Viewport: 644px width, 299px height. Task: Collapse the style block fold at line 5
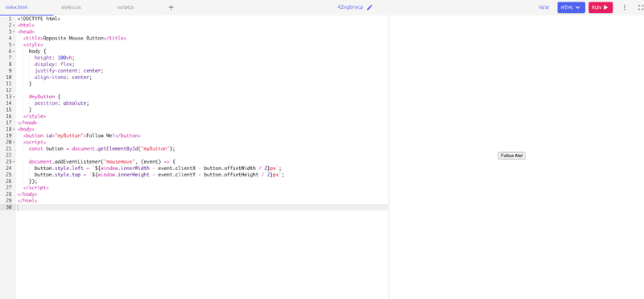coord(14,44)
